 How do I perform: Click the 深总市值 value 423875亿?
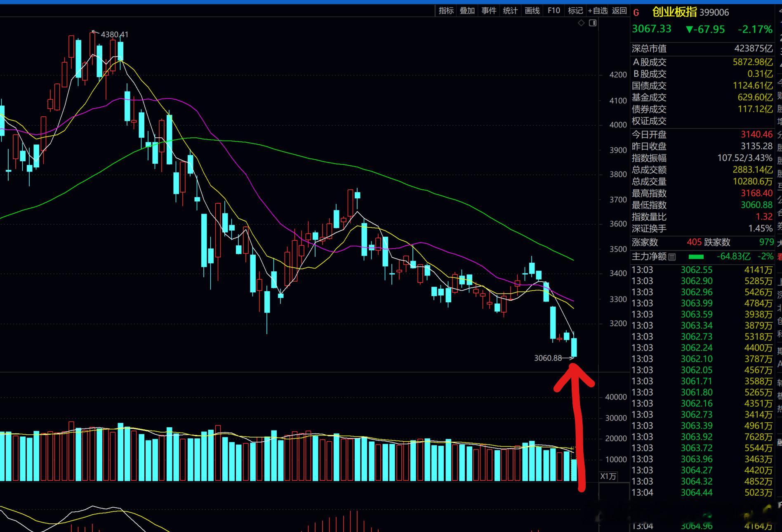(753, 49)
